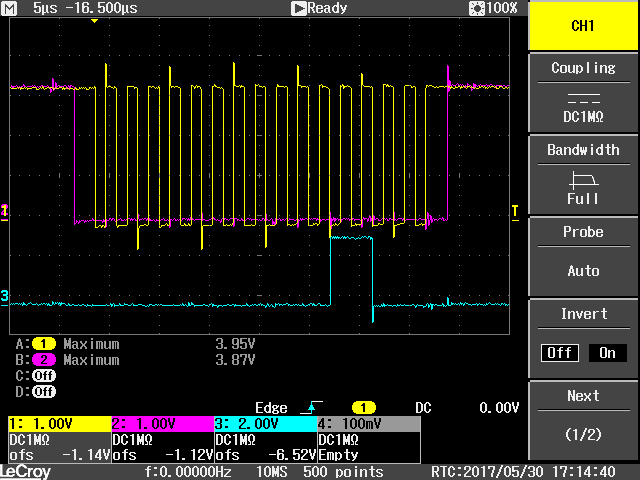Viewport: 640px width, 480px height.
Task: Click the 3.95V maximum reading
Action: click(235, 344)
